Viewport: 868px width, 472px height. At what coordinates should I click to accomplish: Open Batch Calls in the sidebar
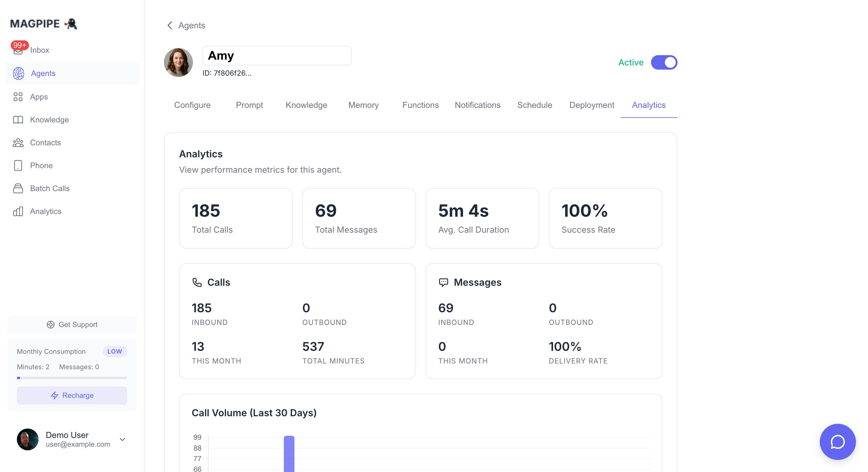tap(72, 188)
